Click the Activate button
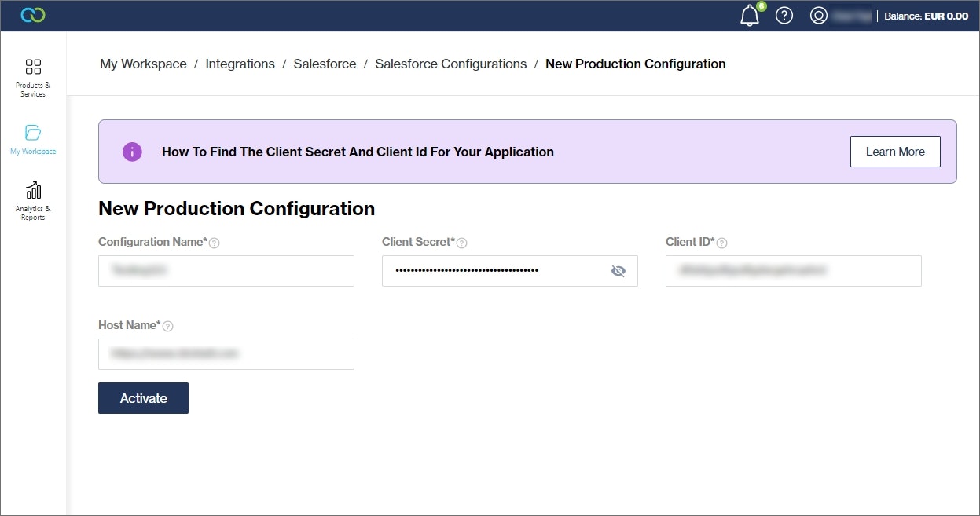Viewport: 980px width, 516px height. tap(143, 398)
